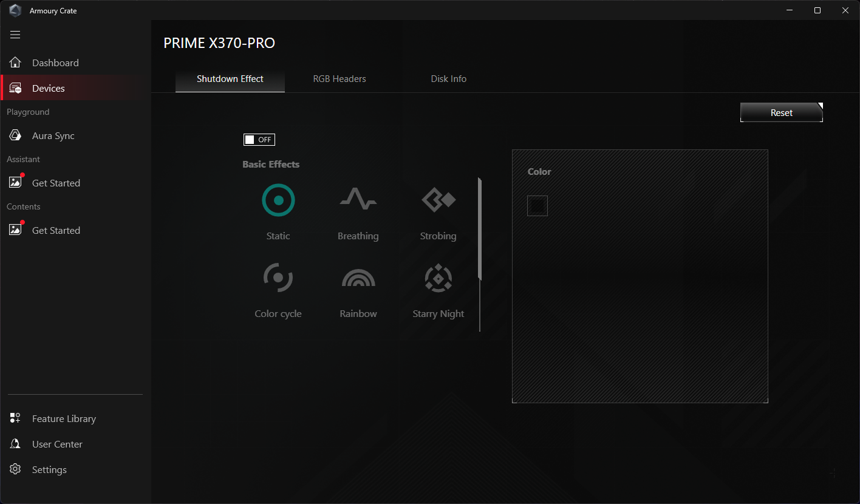The image size is (860, 504).
Task: Click the Color cycle label
Action: pyautogui.click(x=278, y=314)
